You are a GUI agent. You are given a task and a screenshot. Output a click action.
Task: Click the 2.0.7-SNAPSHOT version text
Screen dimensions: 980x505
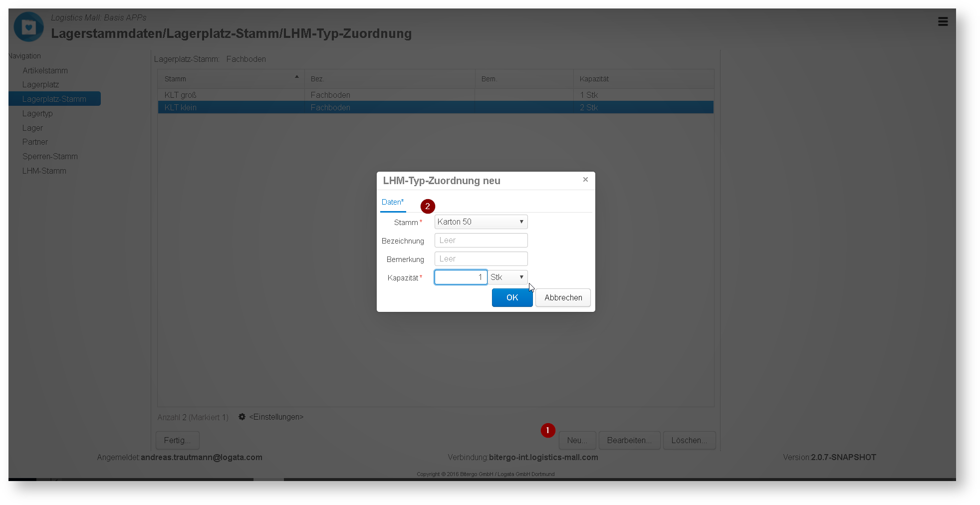coord(843,458)
